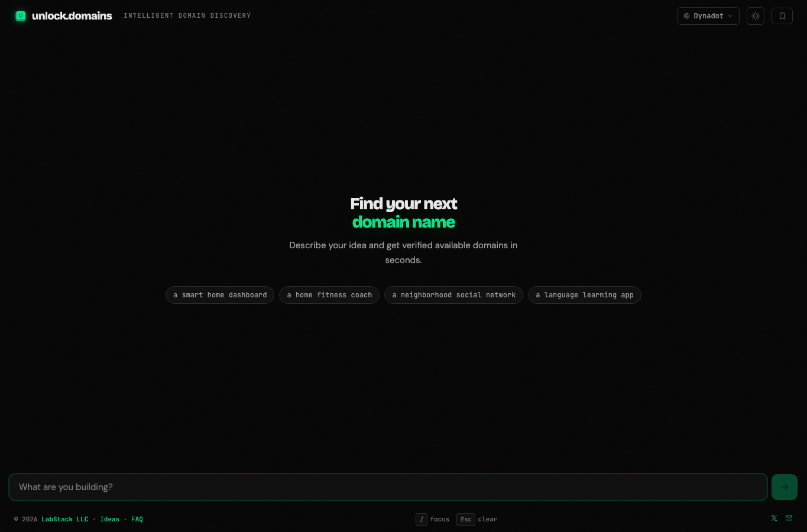Click the Esc clear shortcut key hint
The image size is (807, 532).
point(466,519)
